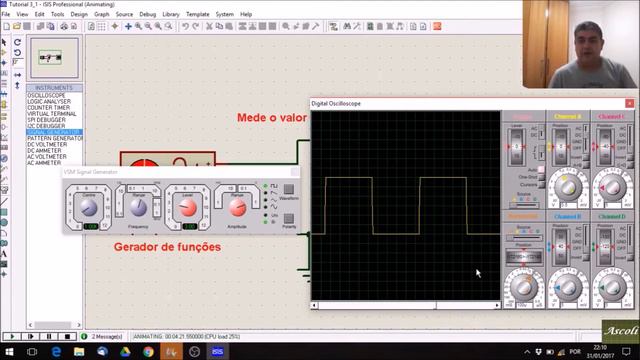Click the Pause simulation button
This screenshot has height=360, width=640.
point(49,337)
